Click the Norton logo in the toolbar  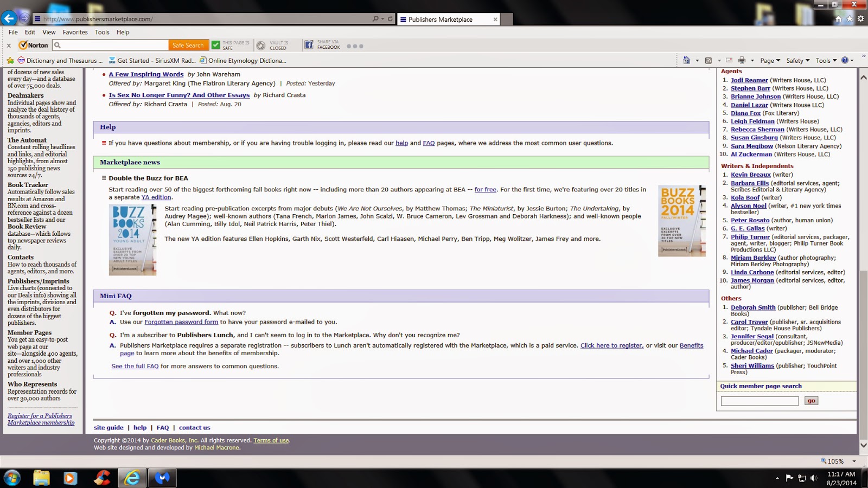(x=34, y=46)
